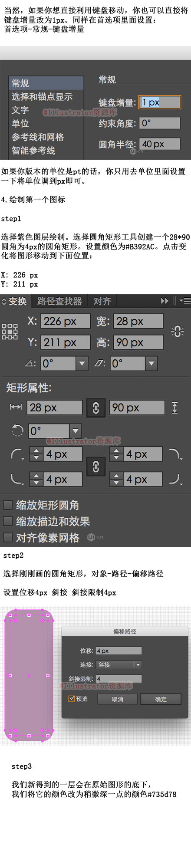Click the bottom-right corner type icon

tap(175, 479)
